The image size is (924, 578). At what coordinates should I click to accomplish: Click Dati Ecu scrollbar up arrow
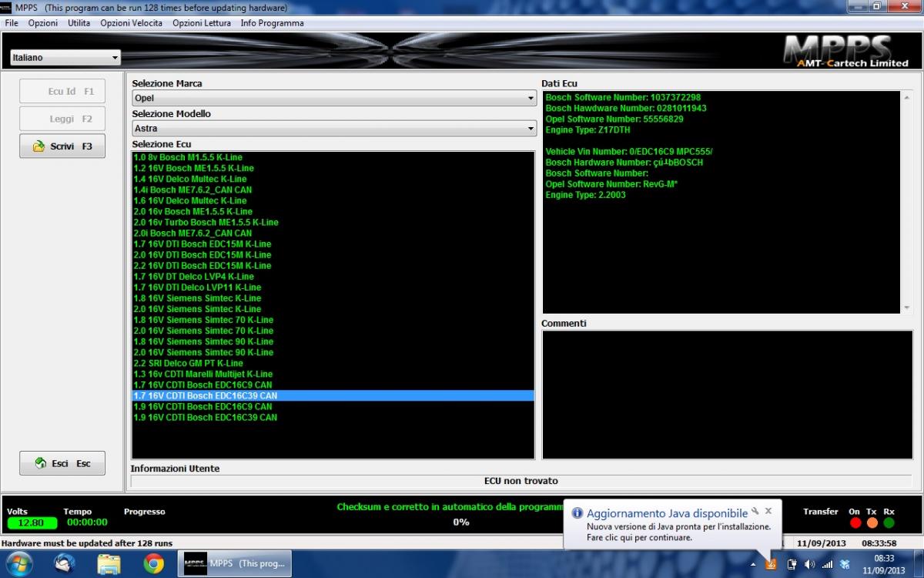coord(906,98)
